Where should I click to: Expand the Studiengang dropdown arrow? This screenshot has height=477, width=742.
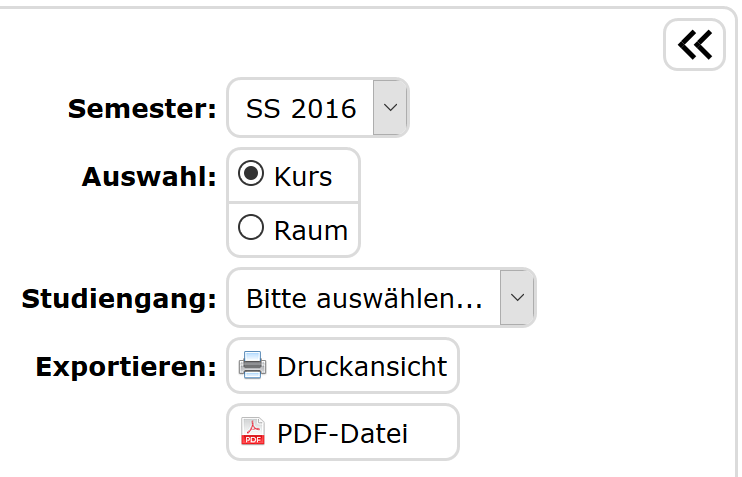(x=517, y=297)
